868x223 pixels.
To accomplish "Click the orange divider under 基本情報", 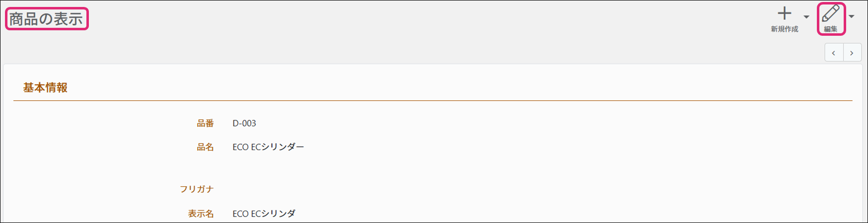I will pos(433,101).
